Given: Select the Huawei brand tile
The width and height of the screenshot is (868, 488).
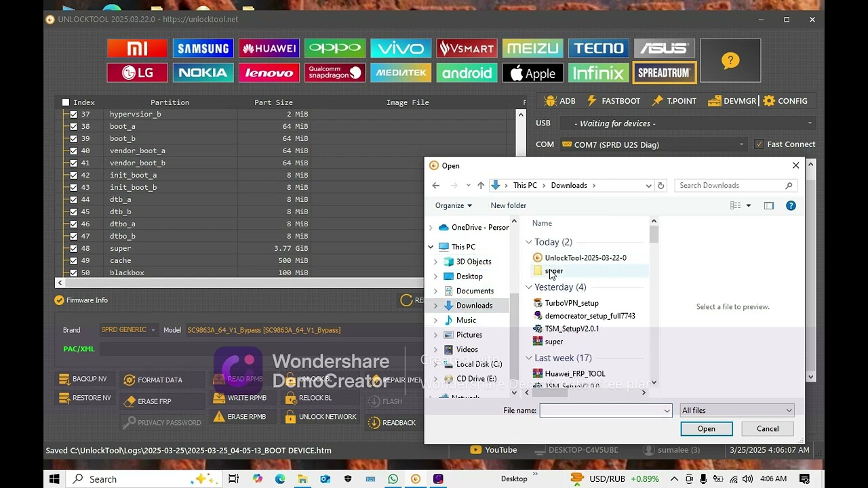Looking at the screenshot, I should tap(269, 48).
